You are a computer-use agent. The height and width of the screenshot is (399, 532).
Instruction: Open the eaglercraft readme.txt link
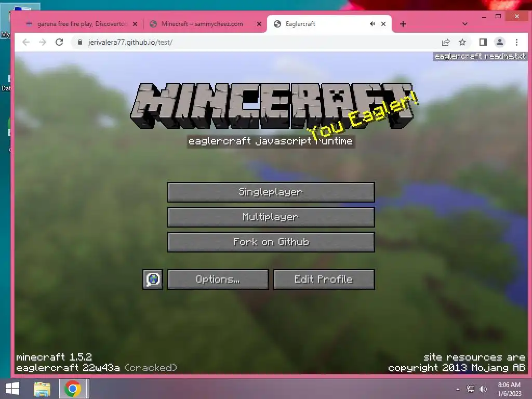pyautogui.click(x=480, y=56)
